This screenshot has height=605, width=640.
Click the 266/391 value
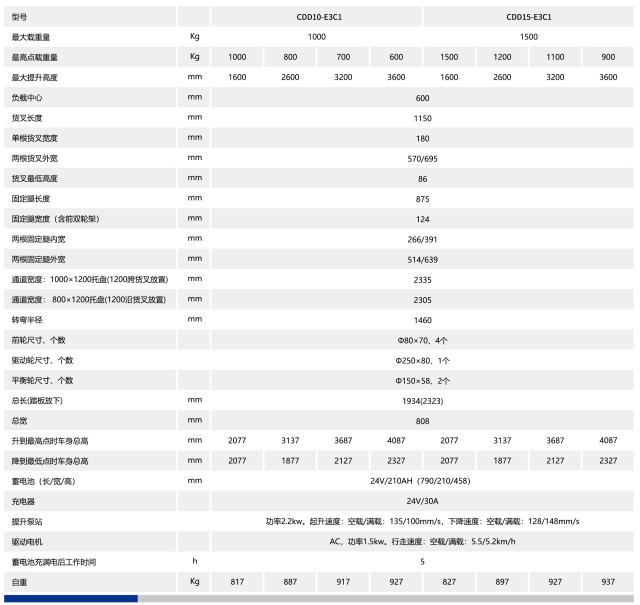pyautogui.click(x=422, y=240)
